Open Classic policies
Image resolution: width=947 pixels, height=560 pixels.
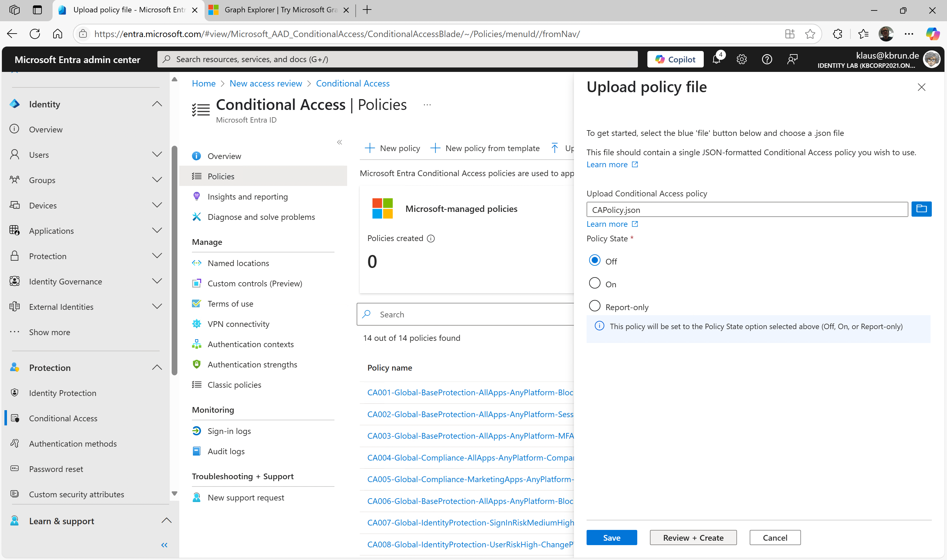coord(234,385)
